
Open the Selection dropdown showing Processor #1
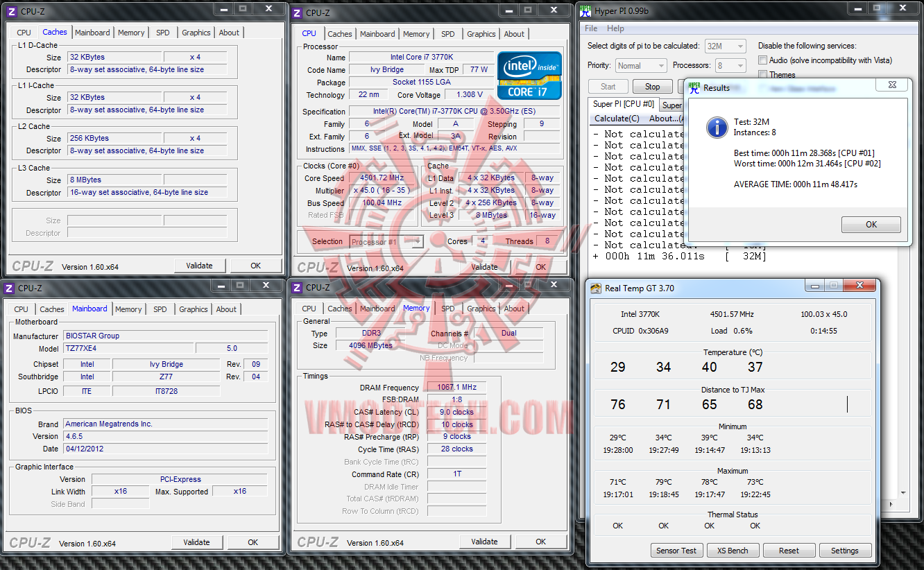point(386,241)
